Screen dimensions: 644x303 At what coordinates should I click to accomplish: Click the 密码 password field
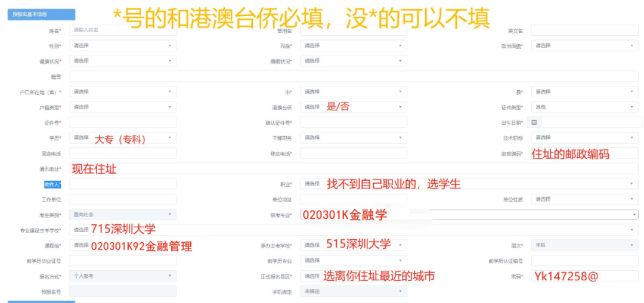(x=584, y=276)
